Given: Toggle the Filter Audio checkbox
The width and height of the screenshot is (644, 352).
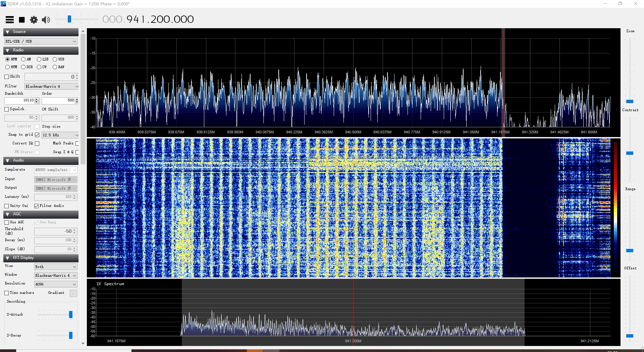Looking at the screenshot, I should 37,206.
